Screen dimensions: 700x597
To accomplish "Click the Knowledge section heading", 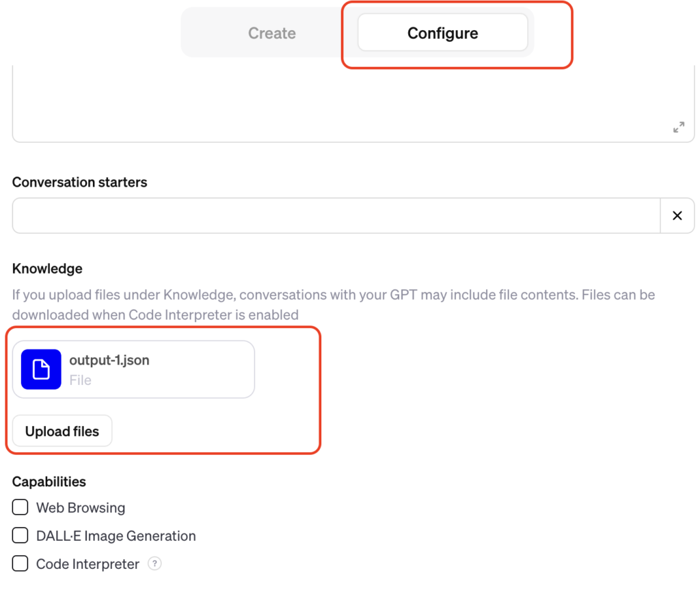I will 47,269.
